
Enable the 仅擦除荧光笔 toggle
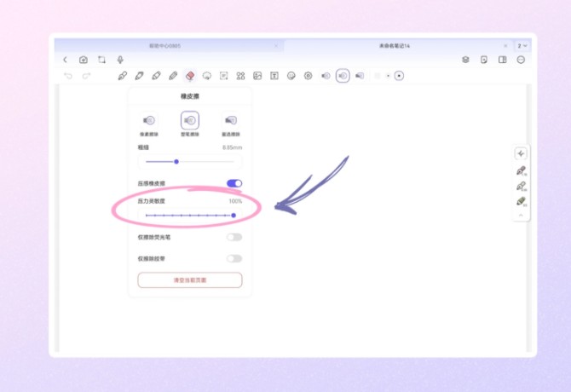(234, 237)
